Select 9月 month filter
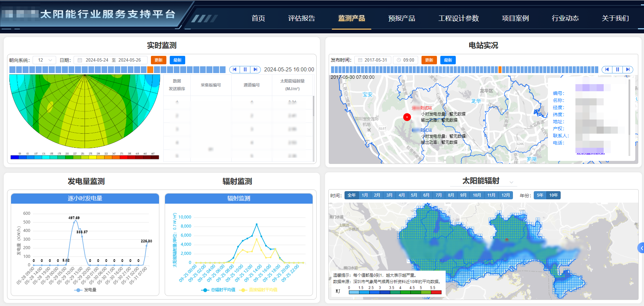The image size is (644, 306). [463, 195]
